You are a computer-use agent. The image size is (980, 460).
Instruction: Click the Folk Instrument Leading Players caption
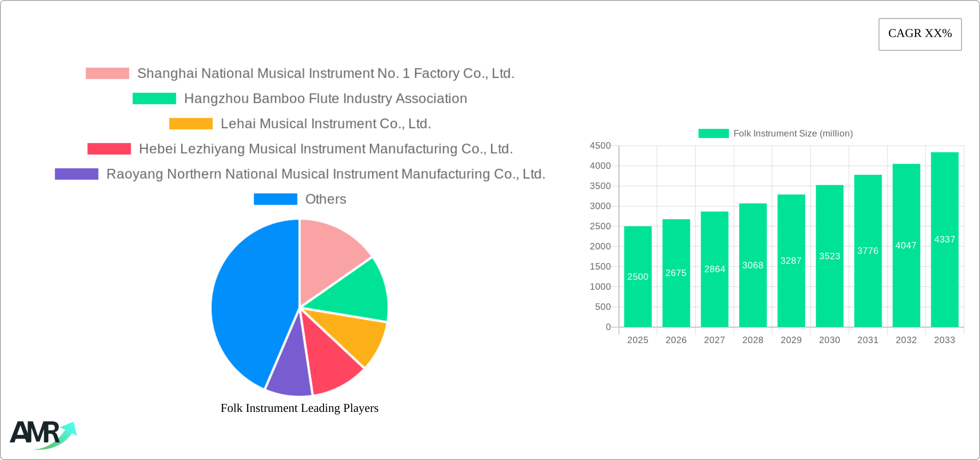pos(300,408)
